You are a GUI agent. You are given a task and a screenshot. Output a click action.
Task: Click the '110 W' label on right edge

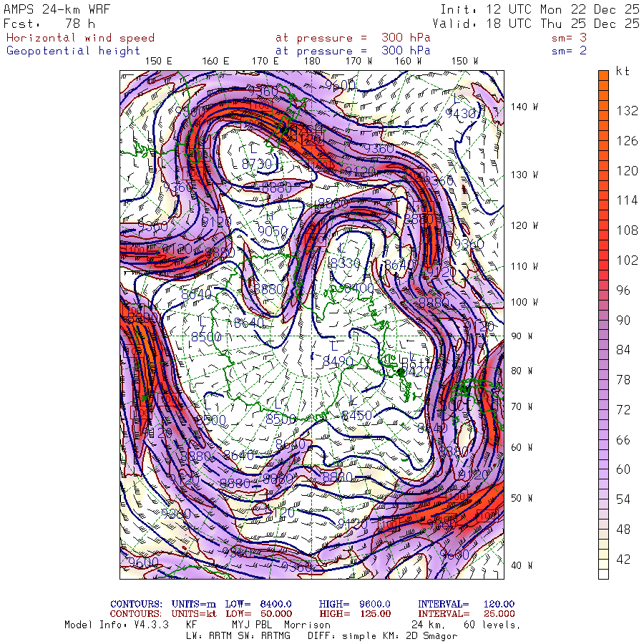click(525, 267)
